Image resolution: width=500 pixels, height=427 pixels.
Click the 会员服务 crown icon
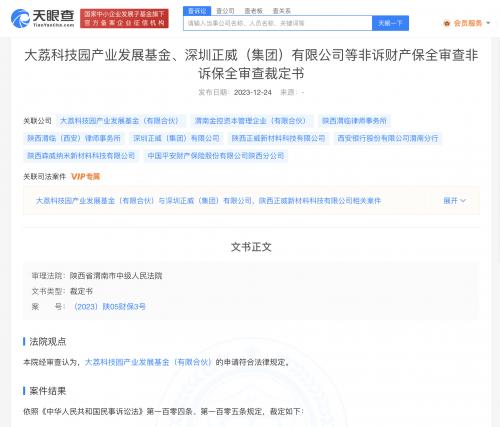click(447, 23)
